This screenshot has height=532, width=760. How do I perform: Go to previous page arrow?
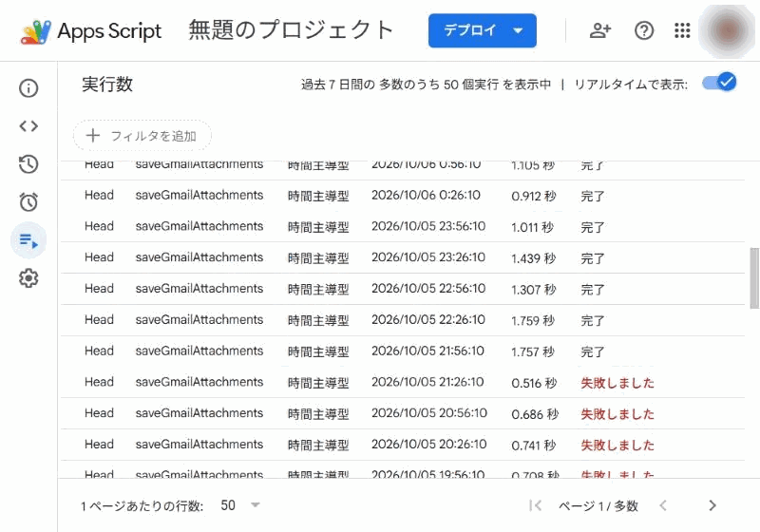pyautogui.click(x=663, y=505)
